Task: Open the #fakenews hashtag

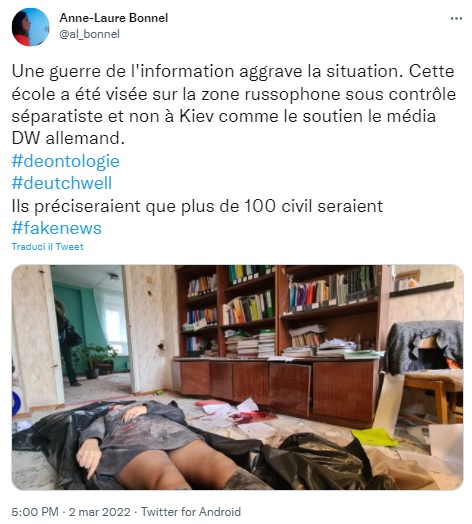Action: 56,228
